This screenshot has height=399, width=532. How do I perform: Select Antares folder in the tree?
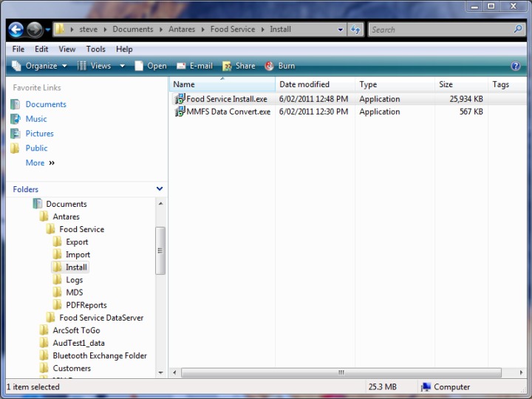(66, 216)
